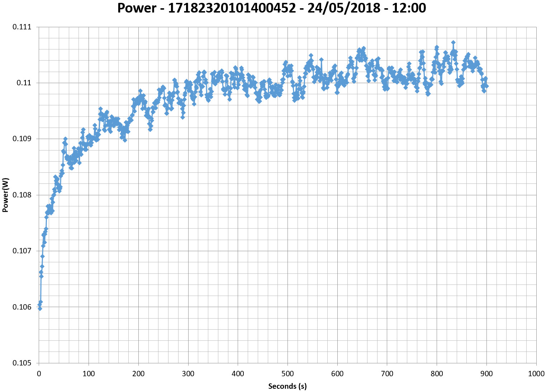The image size is (546, 392).
Task: Select the 0.106 label on the y-axis
Action: [22, 307]
